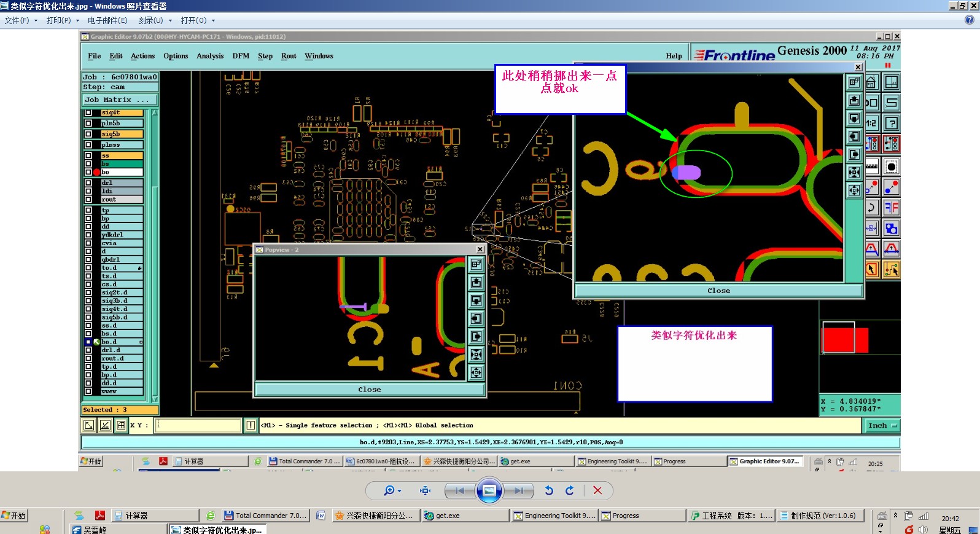Toggle the checkbox for layer rout
The image size is (980, 534).
(x=88, y=199)
